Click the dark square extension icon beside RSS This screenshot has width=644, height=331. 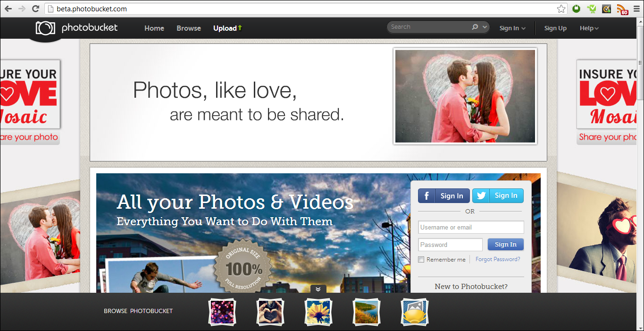click(x=607, y=8)
